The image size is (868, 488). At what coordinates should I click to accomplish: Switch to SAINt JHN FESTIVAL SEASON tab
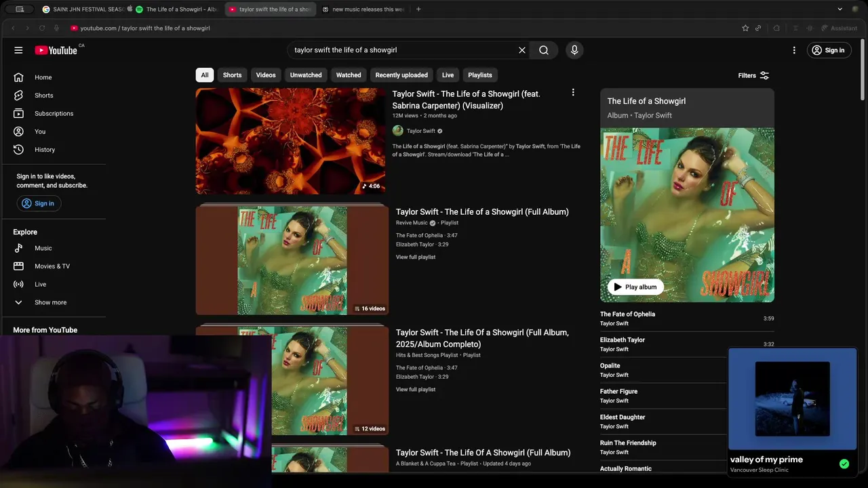pos(83,9)
